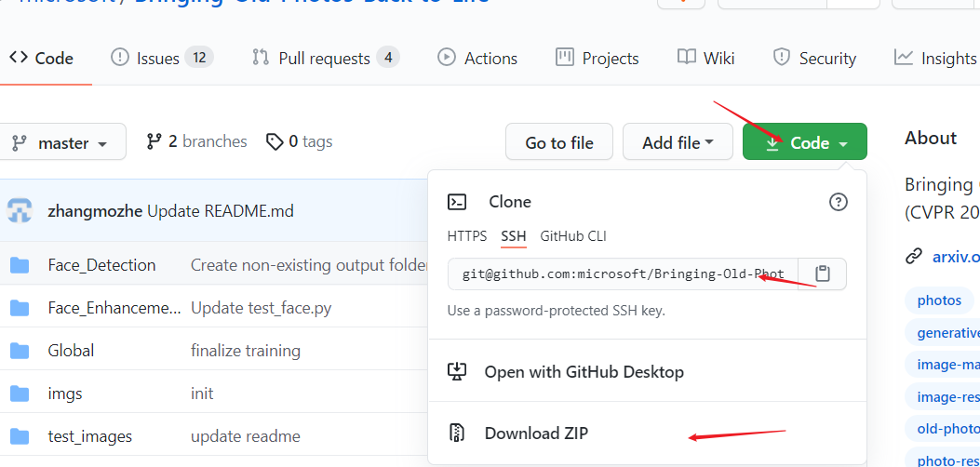980x467 pixels.
Task: Select the HTTPS clone option
Action: (x=467, y=236)
